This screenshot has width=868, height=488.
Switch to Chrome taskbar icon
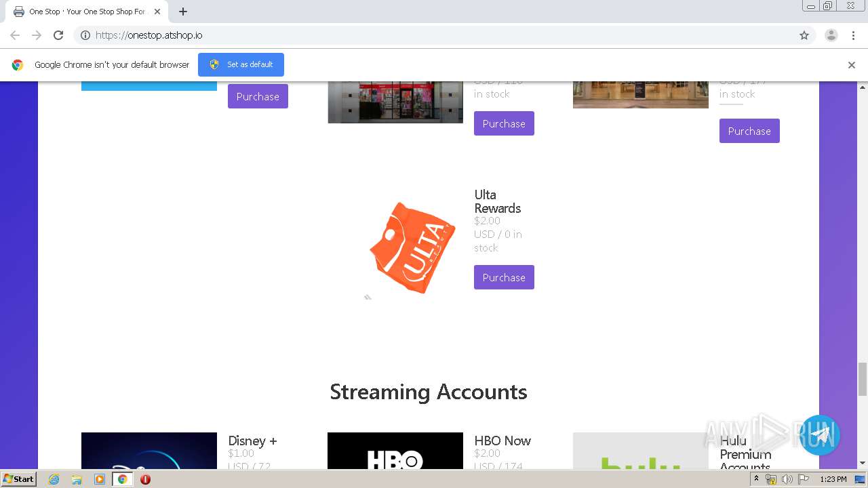[122, 479]
